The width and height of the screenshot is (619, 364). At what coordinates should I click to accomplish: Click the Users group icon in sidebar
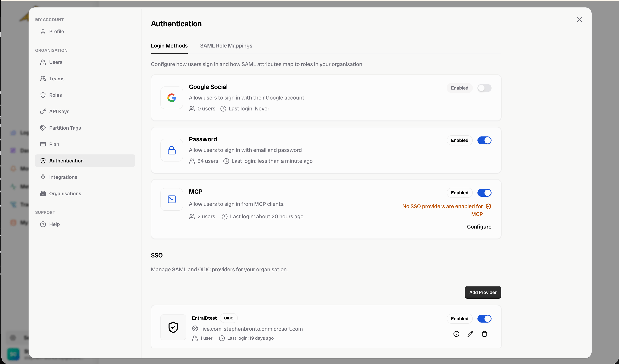(43, 62)
